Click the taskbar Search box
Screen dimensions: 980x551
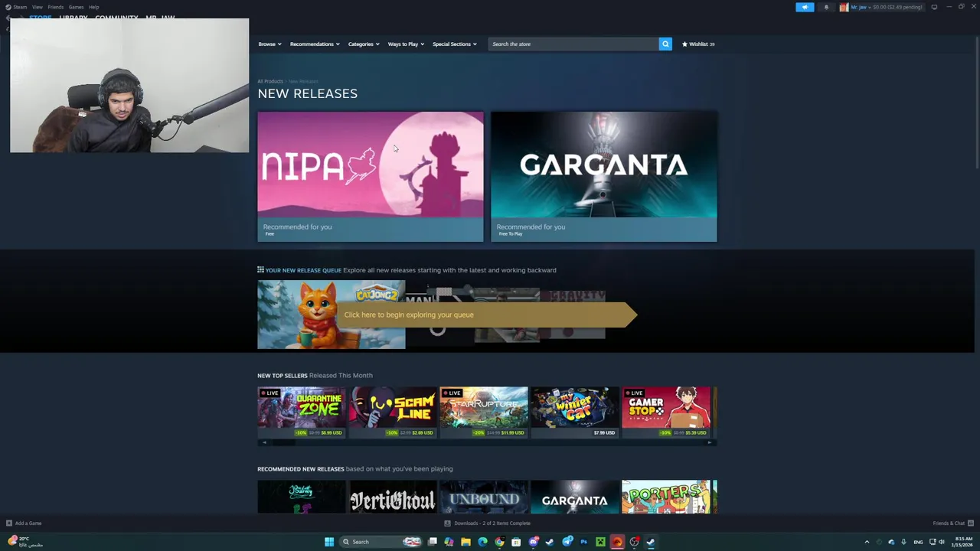381,542
